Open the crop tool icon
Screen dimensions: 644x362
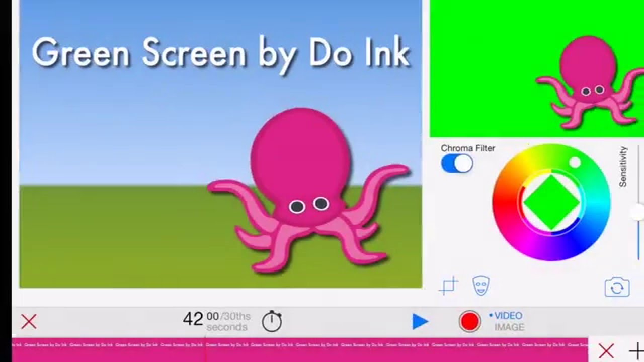[448, 286]
